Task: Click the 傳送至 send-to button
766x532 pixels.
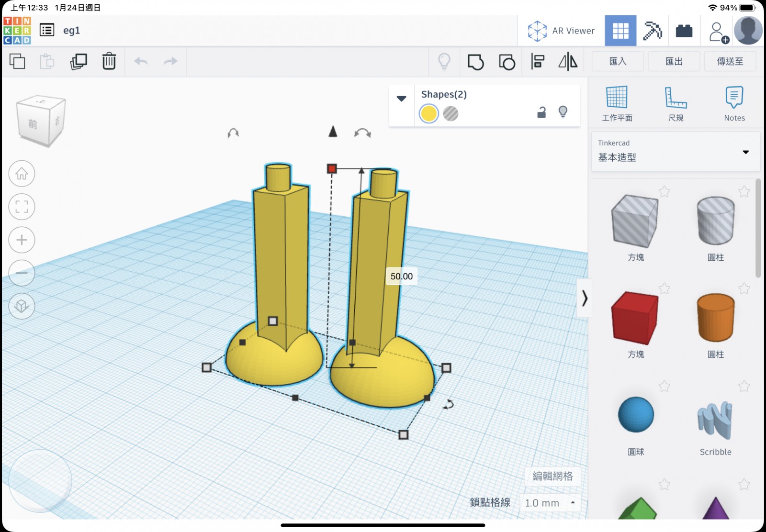Action: click(x=730, y=61)
